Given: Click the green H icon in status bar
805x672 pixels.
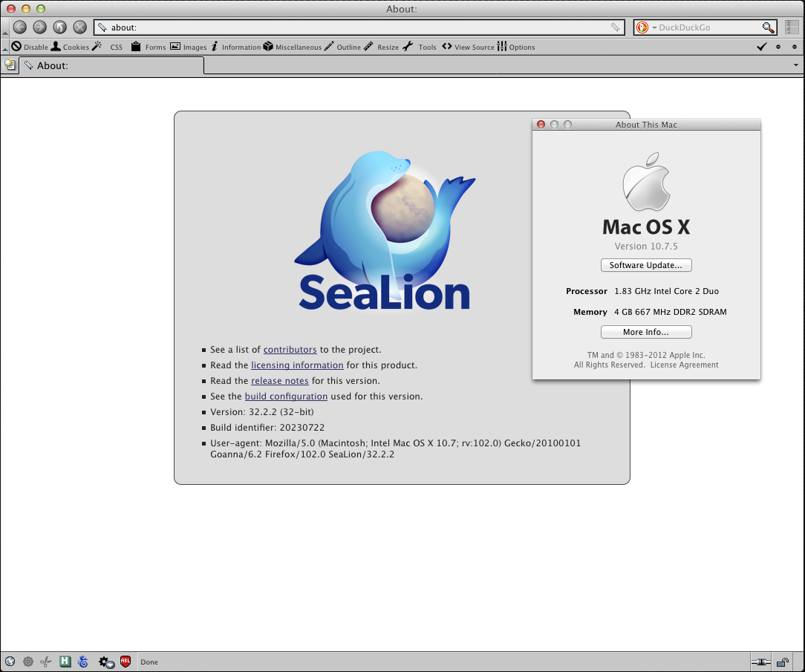Looking at the screenshot, I should pos(65,662).
